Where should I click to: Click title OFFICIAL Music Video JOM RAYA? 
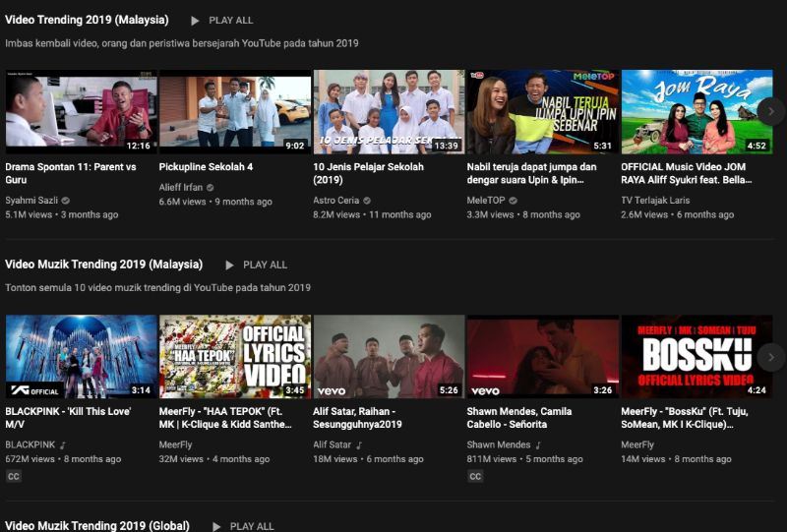point(686,173)
